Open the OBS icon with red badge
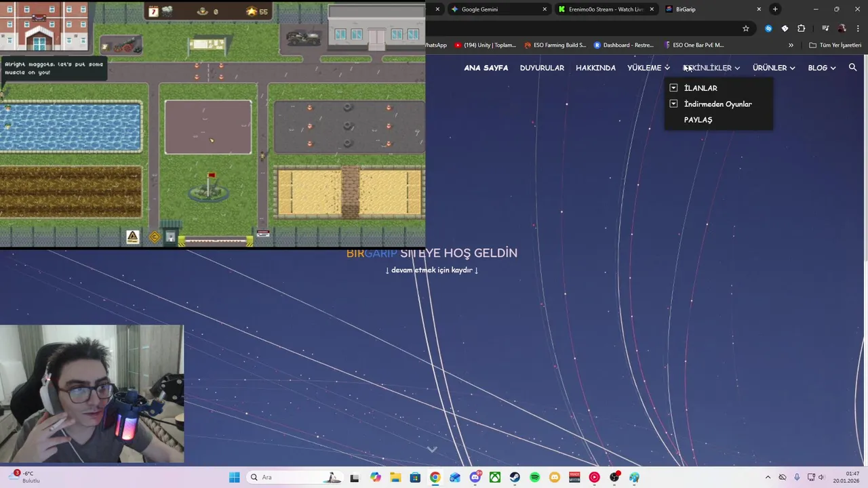868x488 pixels. 614,477
